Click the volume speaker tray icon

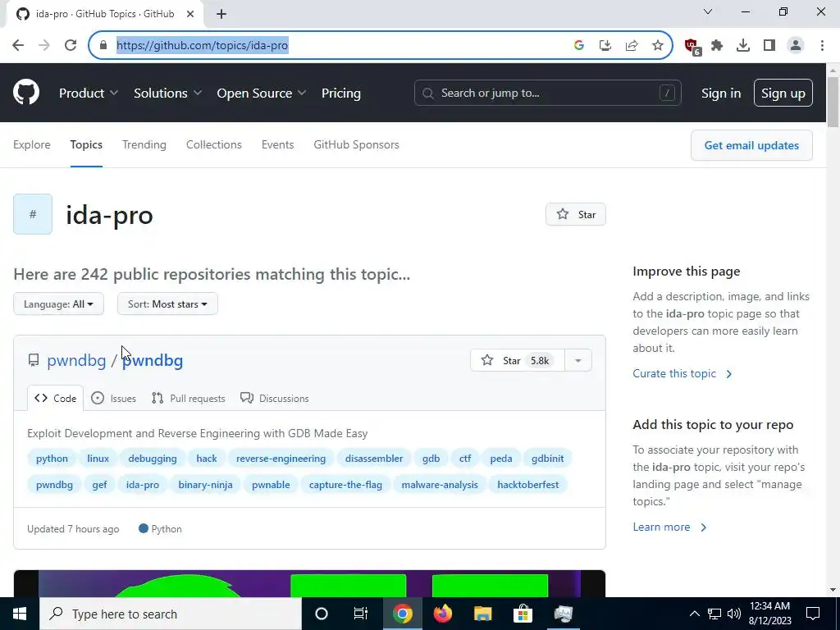734,614
